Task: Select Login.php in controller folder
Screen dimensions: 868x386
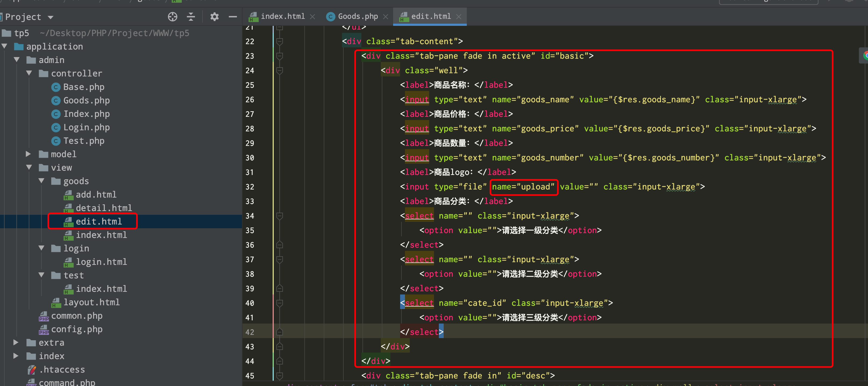Action: coord(86,127)
